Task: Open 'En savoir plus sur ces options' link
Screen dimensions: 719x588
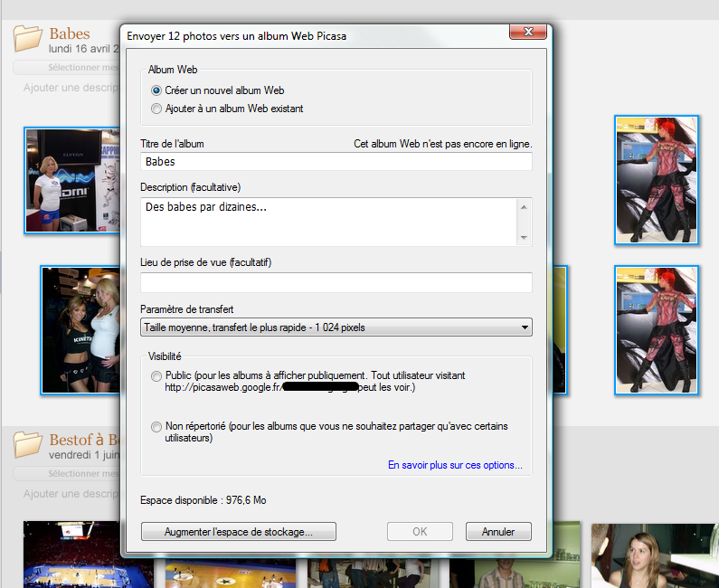Action: click(455, 465)
